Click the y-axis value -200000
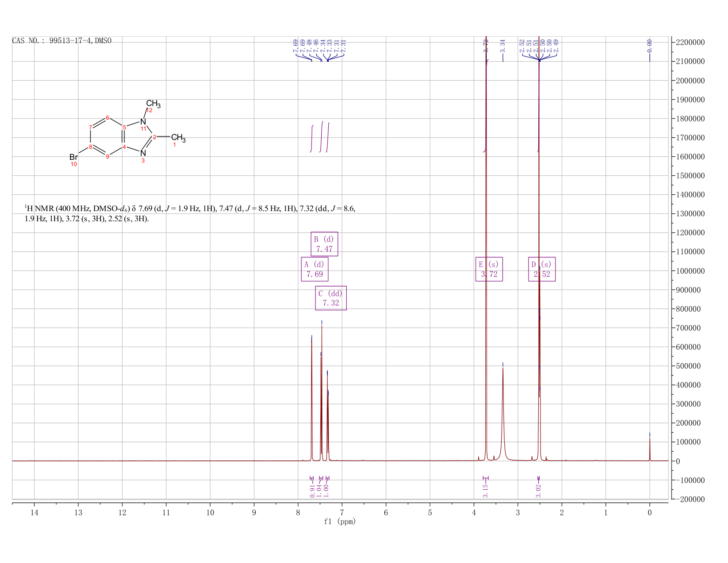Screen dimensions: 728x563 pyautogui.click(x=690, y=499)
